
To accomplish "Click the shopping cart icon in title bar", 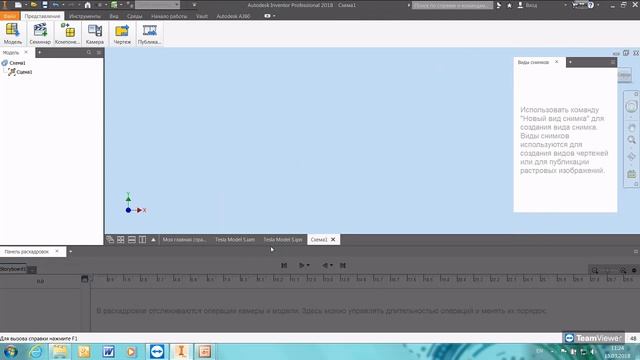I will coord(577,5).
